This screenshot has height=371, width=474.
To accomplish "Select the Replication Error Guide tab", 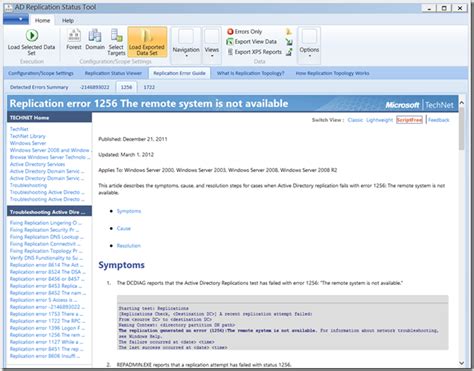I will (x=179, y=73).
